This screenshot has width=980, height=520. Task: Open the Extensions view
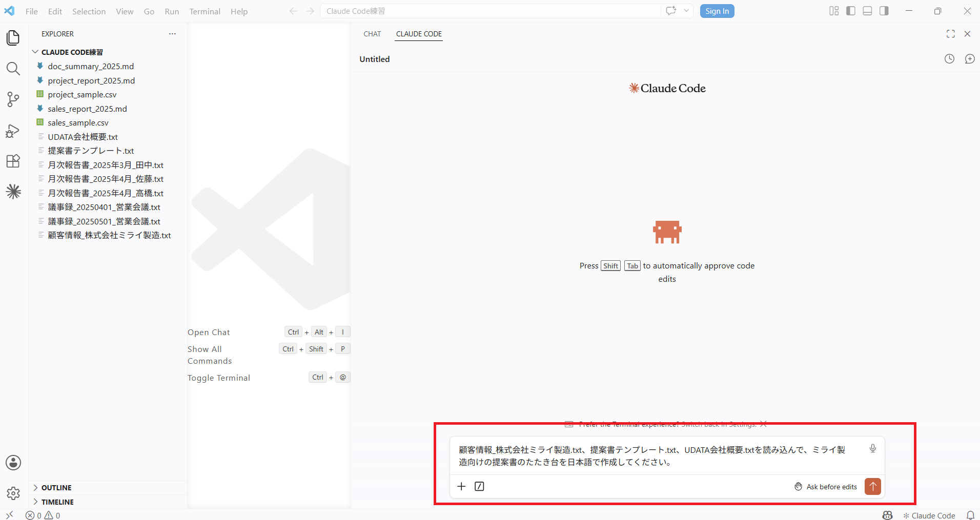pos(13,161)
